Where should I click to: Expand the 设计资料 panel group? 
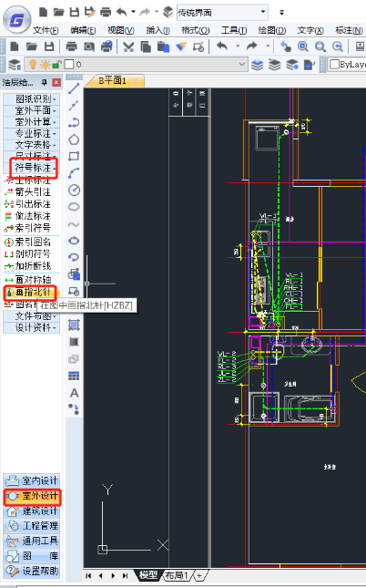coord(32,327)
